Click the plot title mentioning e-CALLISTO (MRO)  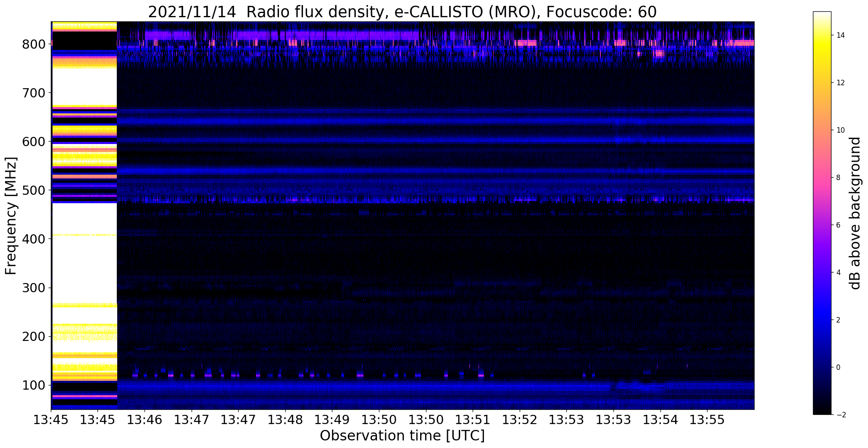pos(402,12)
